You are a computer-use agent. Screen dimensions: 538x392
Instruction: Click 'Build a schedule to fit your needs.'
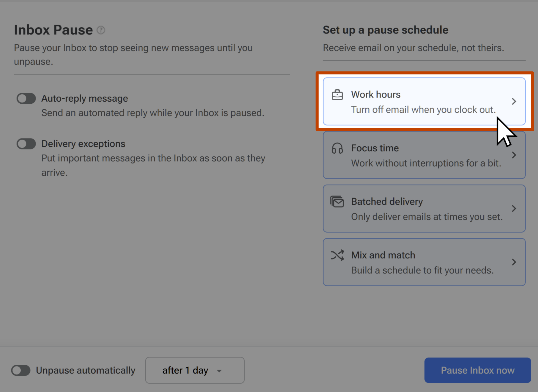422,270
